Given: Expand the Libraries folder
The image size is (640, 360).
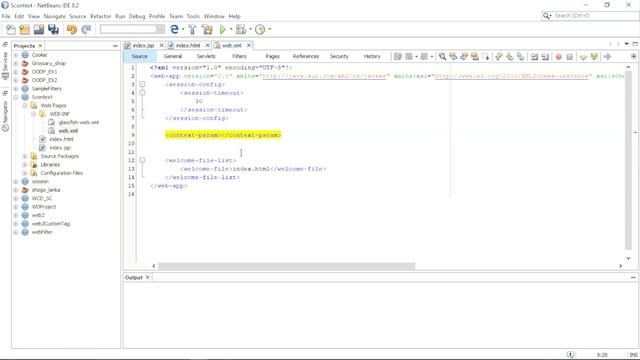Looking at the screenshot, I should [x=25, y=164].
